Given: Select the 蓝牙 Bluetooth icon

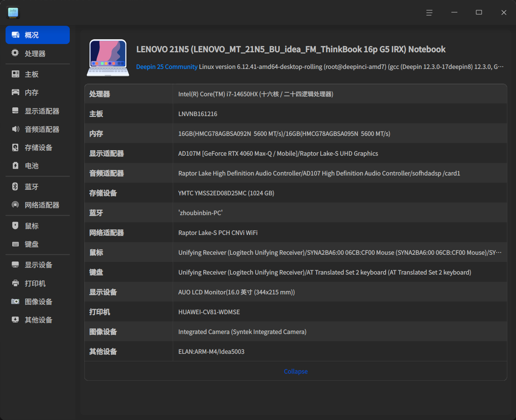Looking at the screenshot, I should point(15,187).
